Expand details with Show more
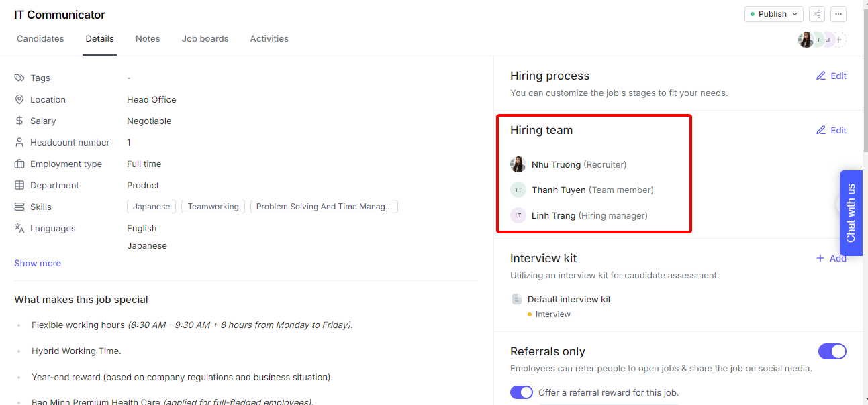This screenshot has height=405, width=868. point(38,263)
